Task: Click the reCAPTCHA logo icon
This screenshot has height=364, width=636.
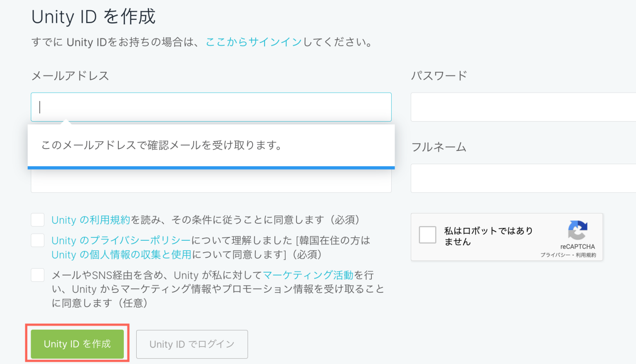Action: [x=578, y=230]
